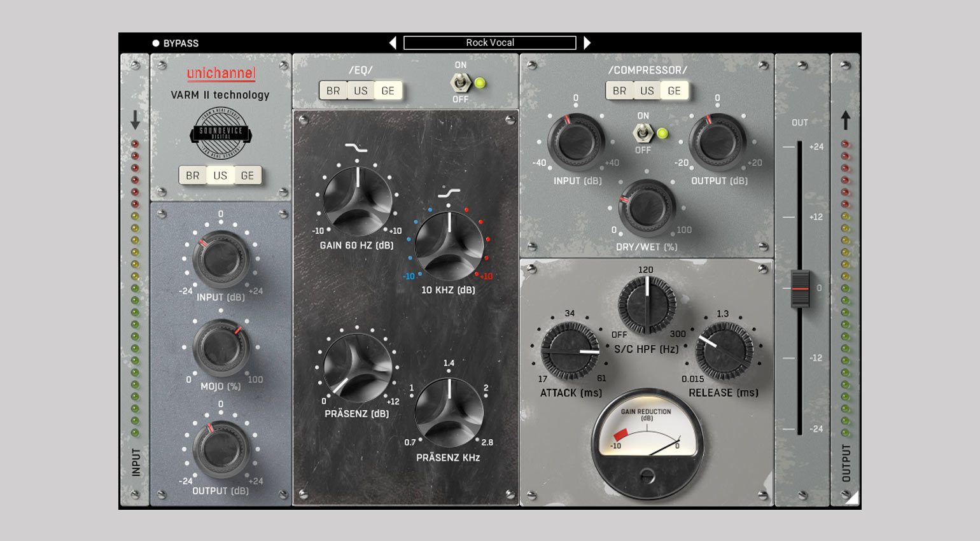
Task: Click the output meter up arrow
Action: 846,120
